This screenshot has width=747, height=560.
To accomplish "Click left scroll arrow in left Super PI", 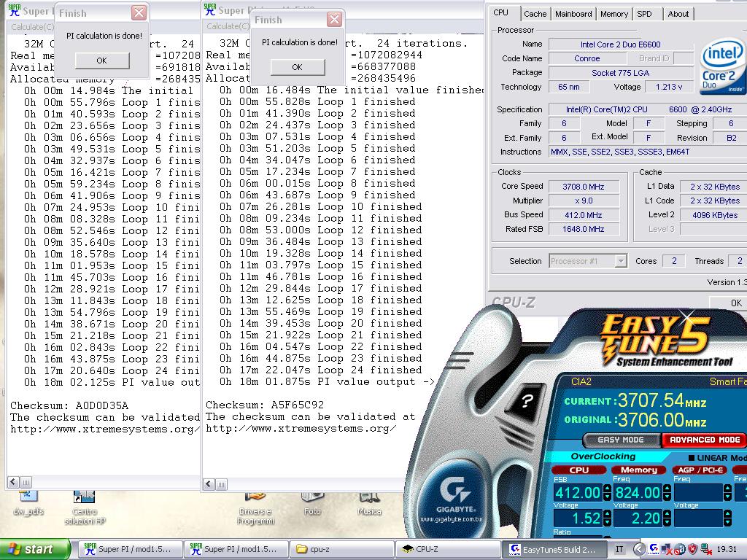I will (x=13, y=481).
